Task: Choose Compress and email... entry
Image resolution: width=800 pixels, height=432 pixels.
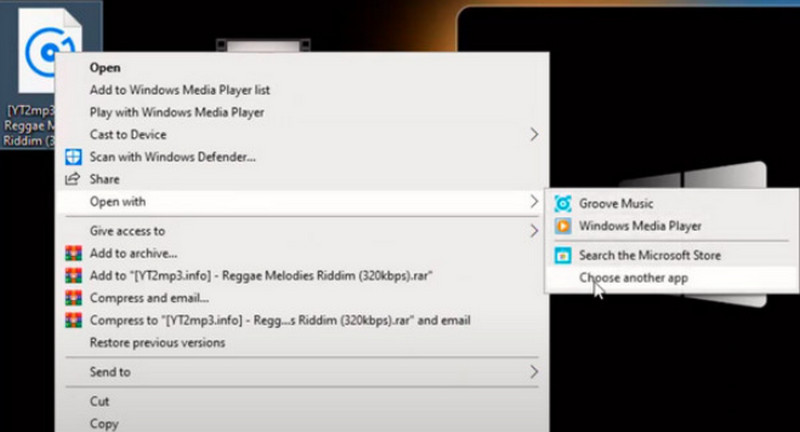Action: [x=302, y=298]
